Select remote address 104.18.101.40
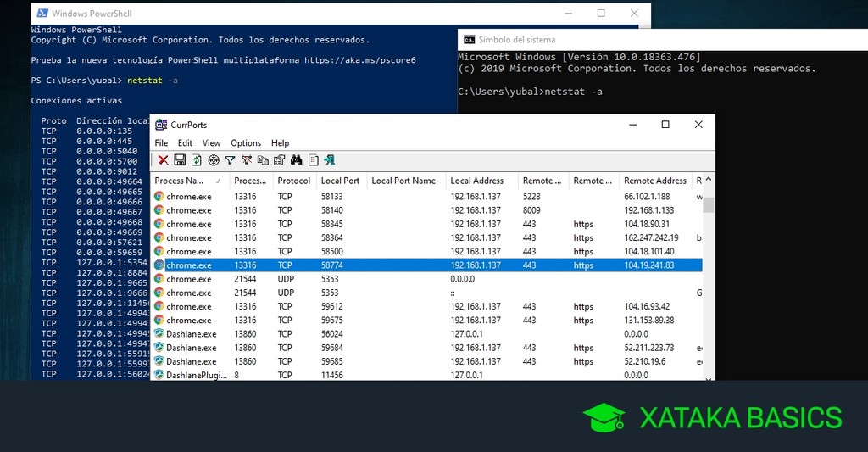868x452 pixels. pyautogui.click(x=649, y=252)
